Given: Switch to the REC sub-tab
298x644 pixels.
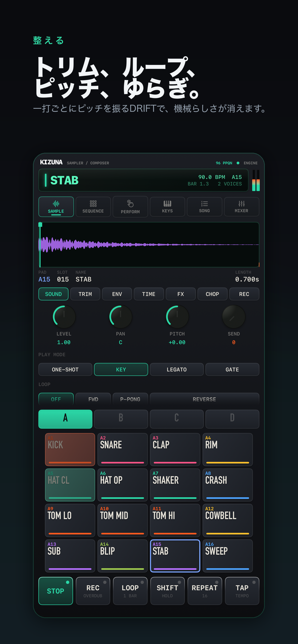Looking at the screenshot, I should [244, 294].
